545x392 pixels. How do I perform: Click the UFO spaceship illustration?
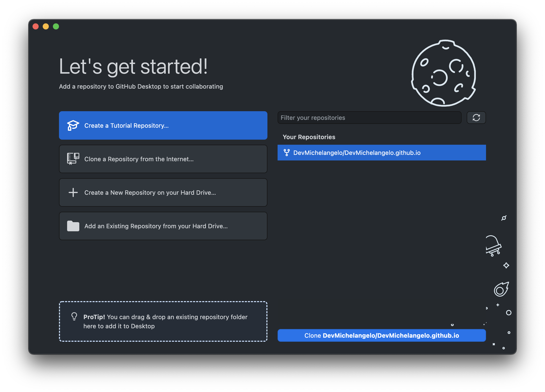[493, 246]
